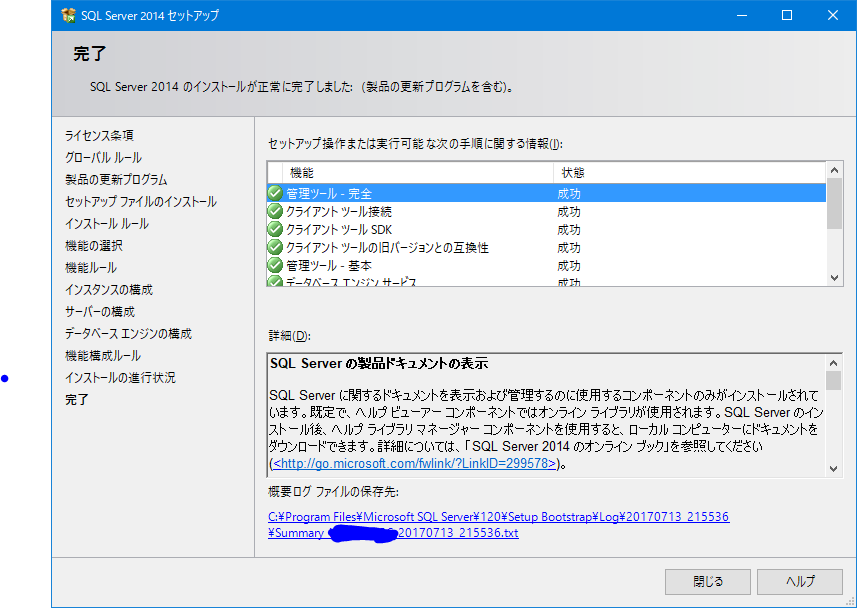This screenshot has height=608, width=857.
Task: Select the クライアント ツール接続 row
Action: click(x=547, y=211)
